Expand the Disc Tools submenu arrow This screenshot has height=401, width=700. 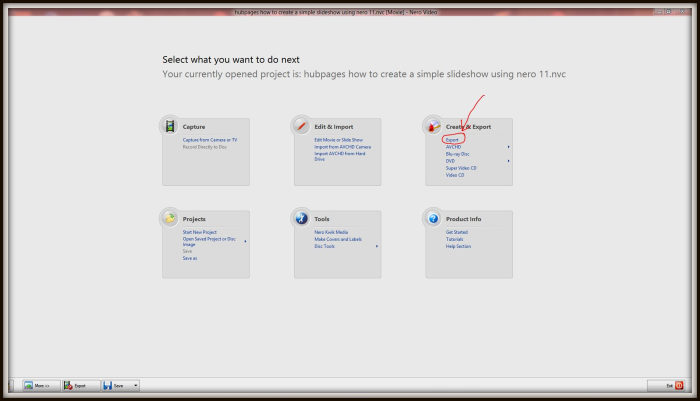pyautogui.click(x=377, y=246)
